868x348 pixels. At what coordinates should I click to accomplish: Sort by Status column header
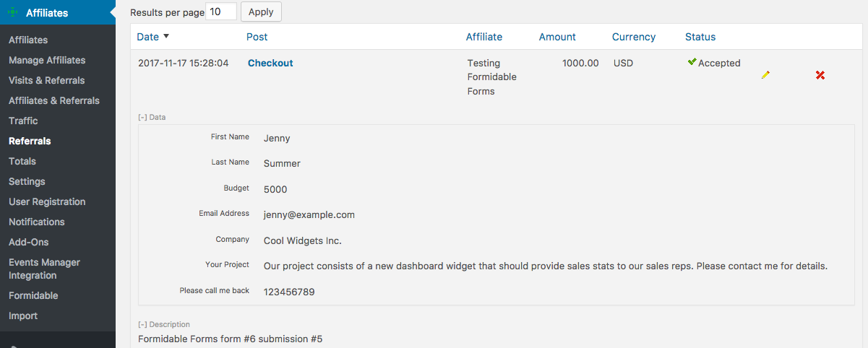[x=700, y=37]
